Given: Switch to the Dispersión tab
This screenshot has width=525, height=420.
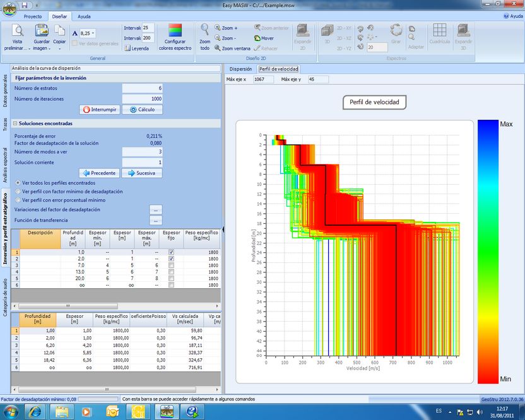Looking at the screenshot, I should 240,69.
